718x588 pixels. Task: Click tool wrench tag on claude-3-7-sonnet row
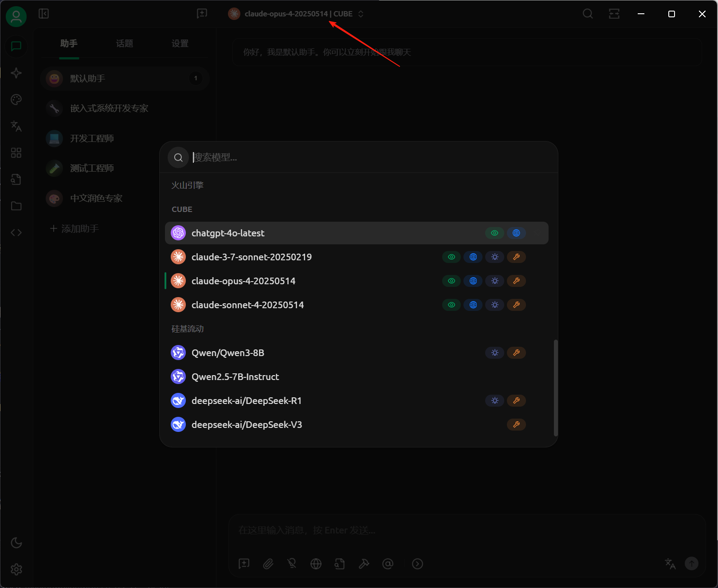516,257
